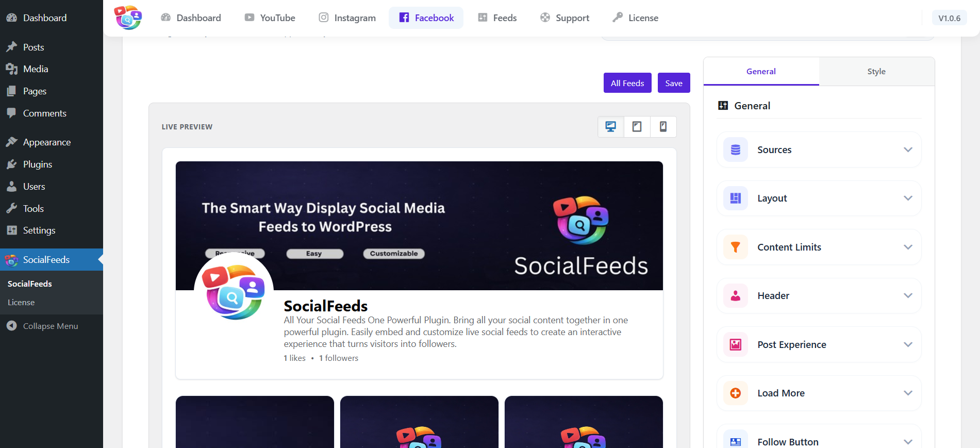The width and height of the screenshot is (980, 448).
Task: Click the Collapse Menu arrow icon
Action: 11,326
